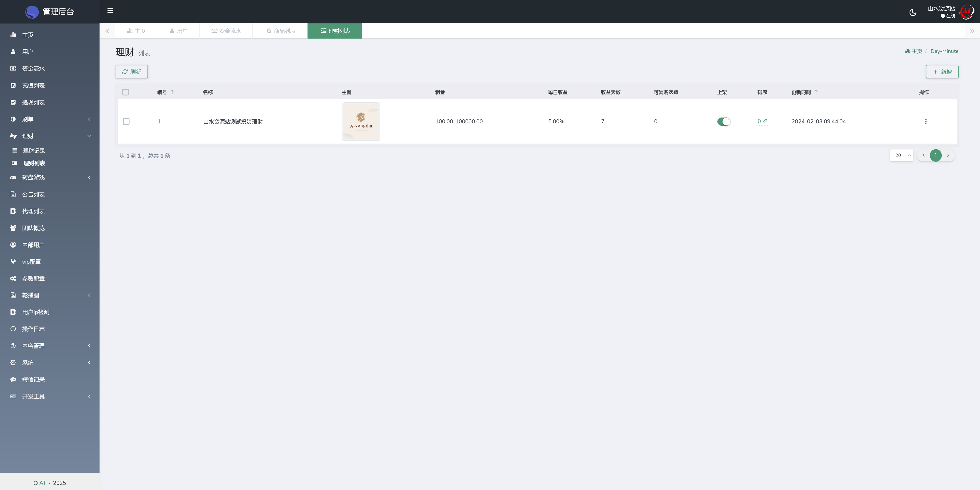Image resolution: width=980 pixels, height=490 pixels.
Task: Click the 刷新 refresh button
Action: pos(132,72)
